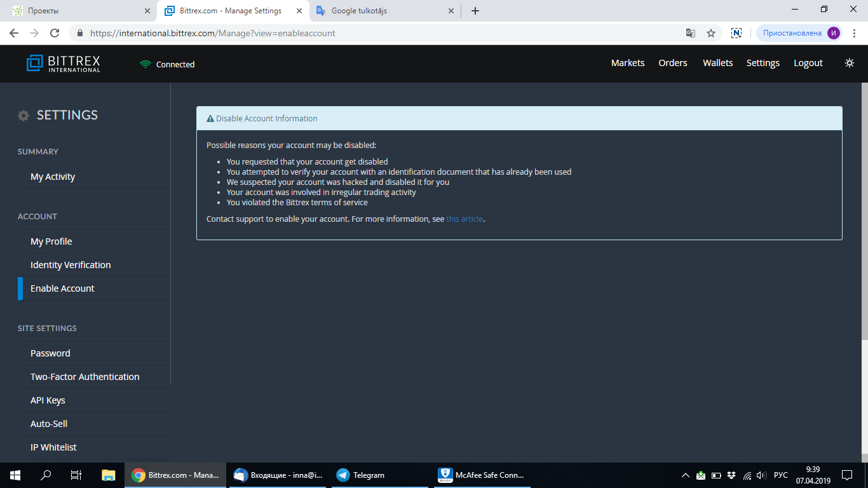
Task: Open a new browser tab
Action: [x=475, y=11]
